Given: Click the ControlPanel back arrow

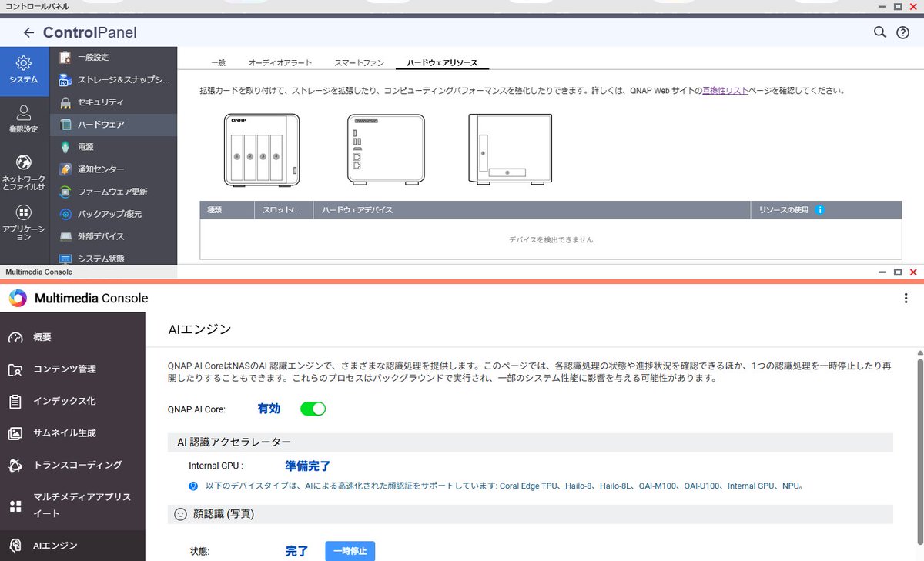Looking at the screenshot, I should [28, 33].
